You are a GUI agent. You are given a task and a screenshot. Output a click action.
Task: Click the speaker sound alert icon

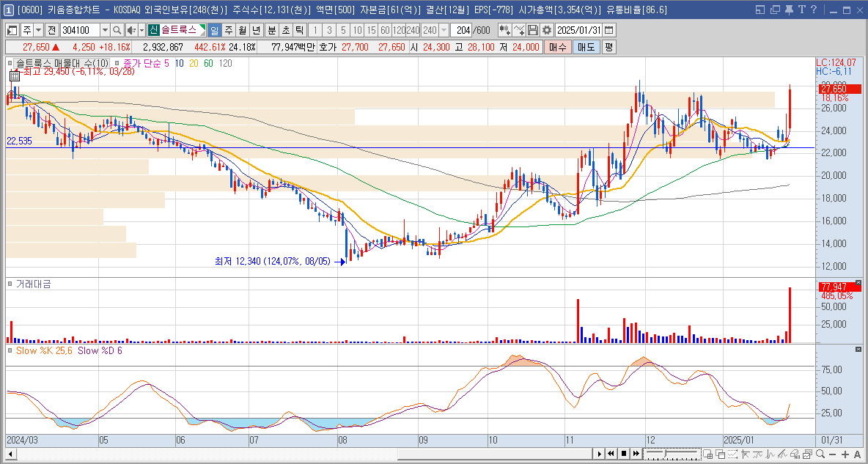(x=130, y=30)
